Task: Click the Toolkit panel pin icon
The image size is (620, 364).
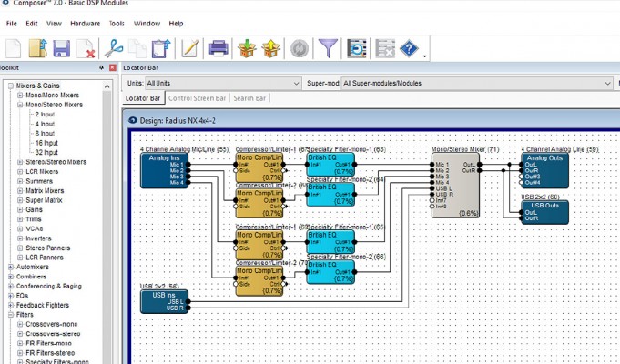Action: pyautogui.click(x=102, y=67)
